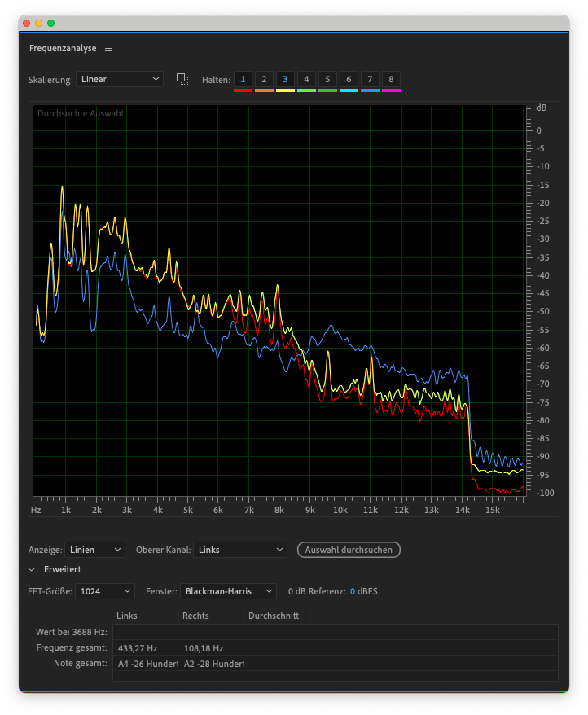Toggle Halten button 1
Screen dimensions: 588x715
(x=243, y=79)
